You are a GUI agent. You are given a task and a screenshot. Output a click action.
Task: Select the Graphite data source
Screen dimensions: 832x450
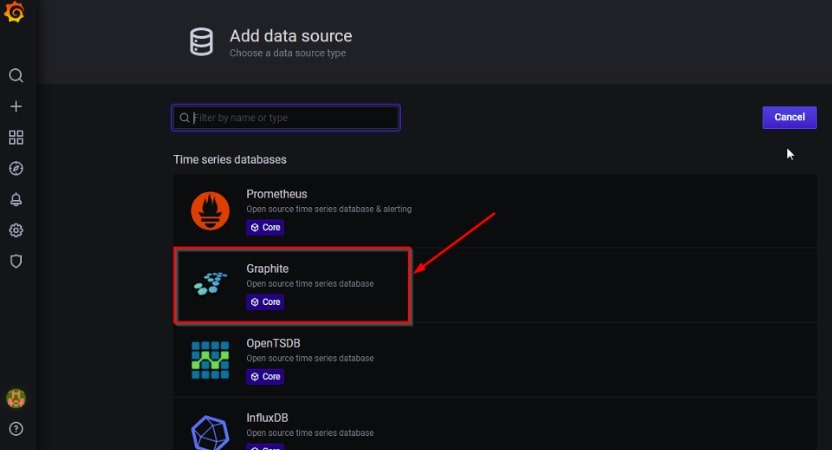[495, 285]
